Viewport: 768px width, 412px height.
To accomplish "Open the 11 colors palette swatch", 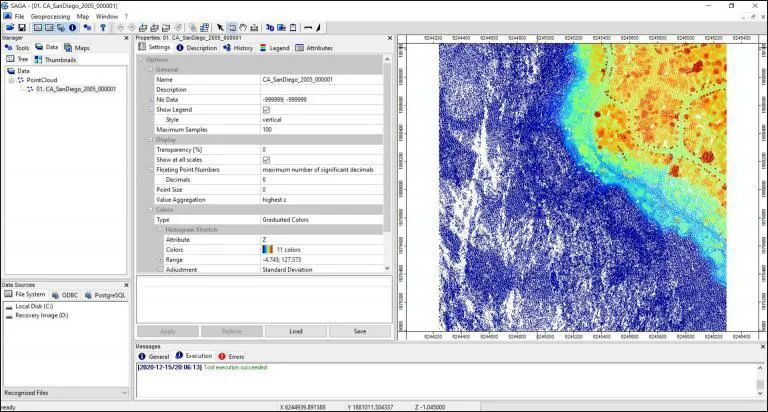I will tap(267, 249).
